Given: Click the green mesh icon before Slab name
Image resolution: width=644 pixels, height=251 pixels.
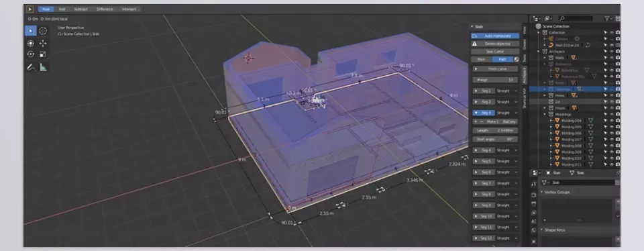Looking at the screenshot, I should tap(545, 183).
